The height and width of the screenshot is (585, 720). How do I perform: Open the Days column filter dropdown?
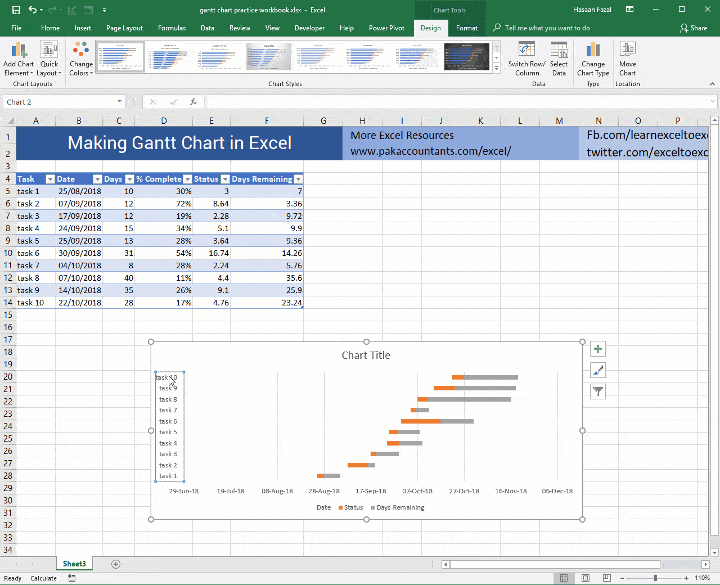(x=129, y=179)
